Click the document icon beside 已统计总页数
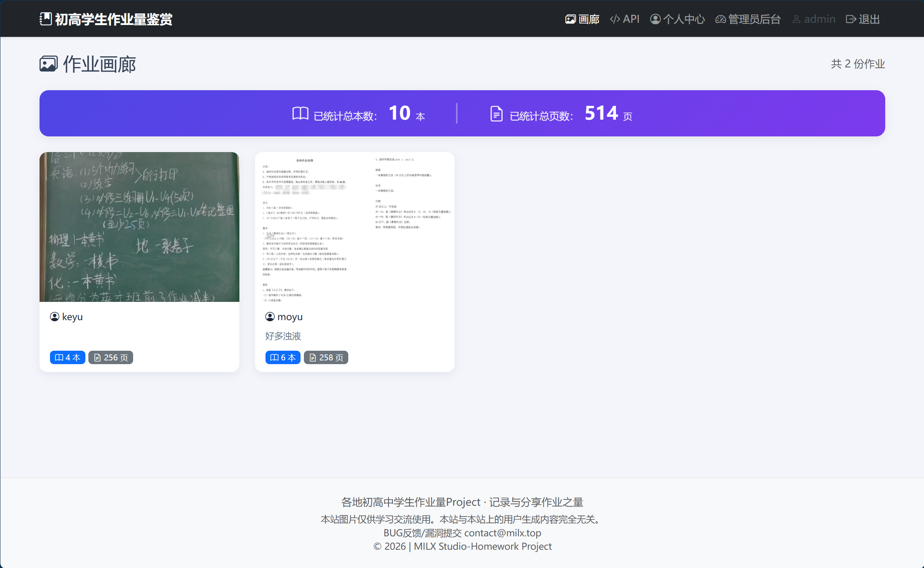The image size is (924, 568). [496, 113]
